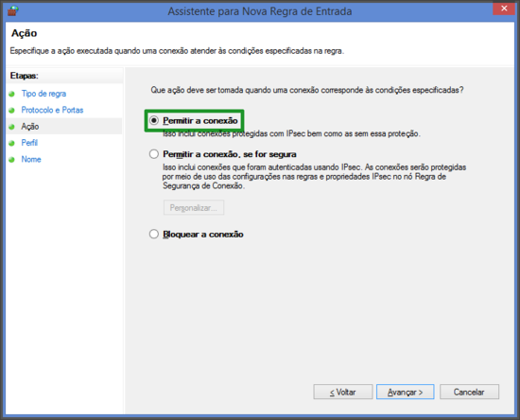520x420 pixels.
Task: Select the 'Permitir a conexão' radio button
Action: (x=154, y=120)
